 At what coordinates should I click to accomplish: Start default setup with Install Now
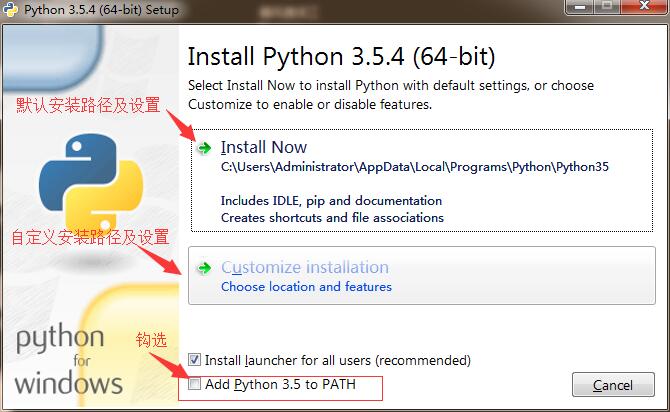coord(264,148)
